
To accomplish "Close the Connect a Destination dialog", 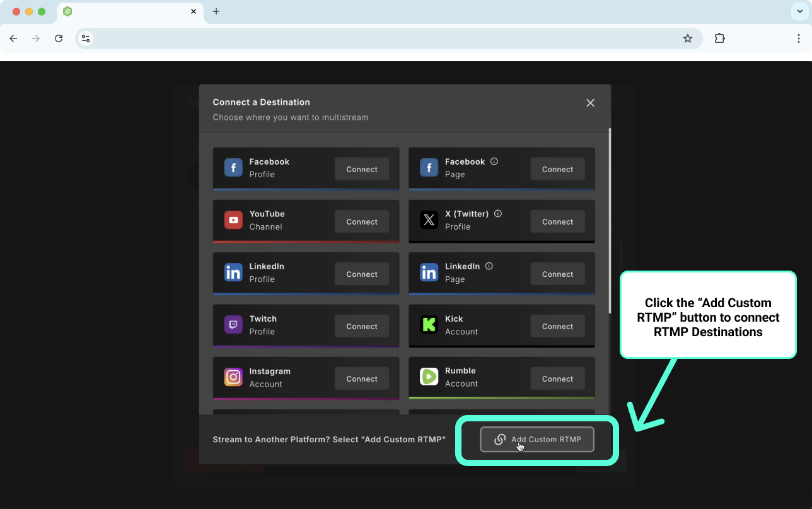I will 590,103.
